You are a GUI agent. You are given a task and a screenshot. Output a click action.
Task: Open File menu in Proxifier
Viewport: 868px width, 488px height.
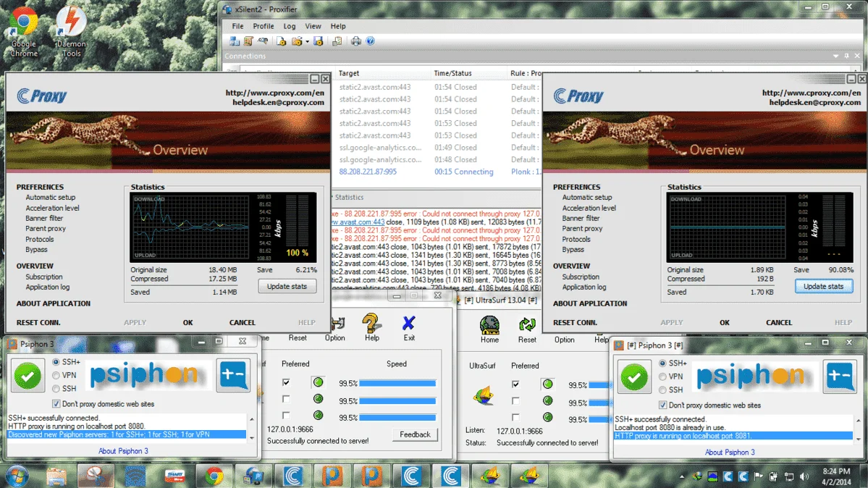pos(237,26)
